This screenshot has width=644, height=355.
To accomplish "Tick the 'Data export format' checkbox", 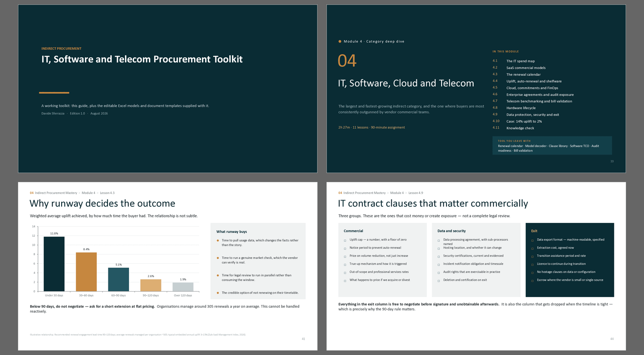I will [x=532, y=240].
